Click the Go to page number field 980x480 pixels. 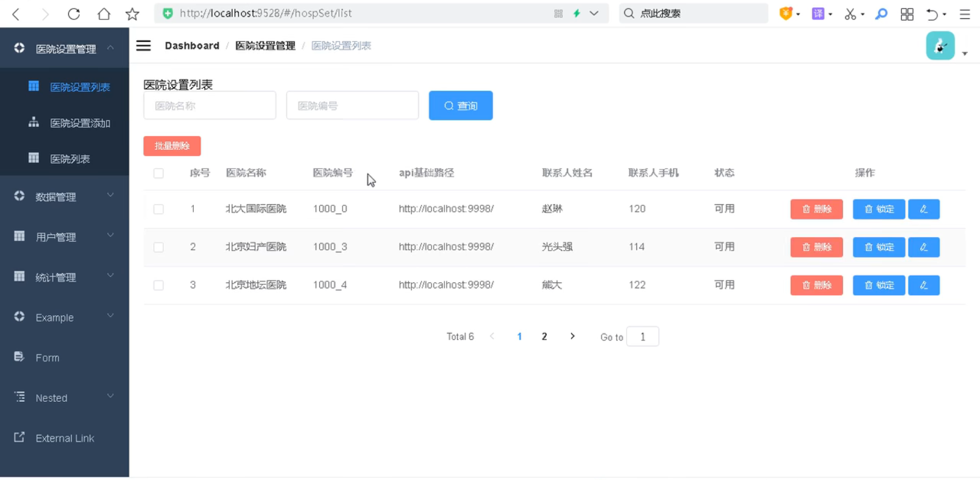click(x=642, y=337)
